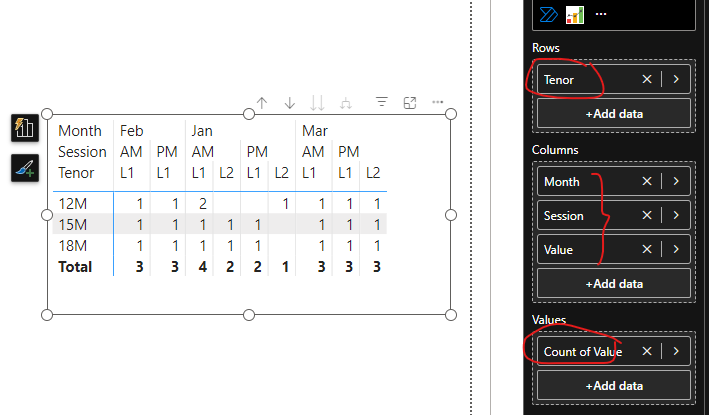
Task: Expand the Value field options chevron
Action: (676, 249)
